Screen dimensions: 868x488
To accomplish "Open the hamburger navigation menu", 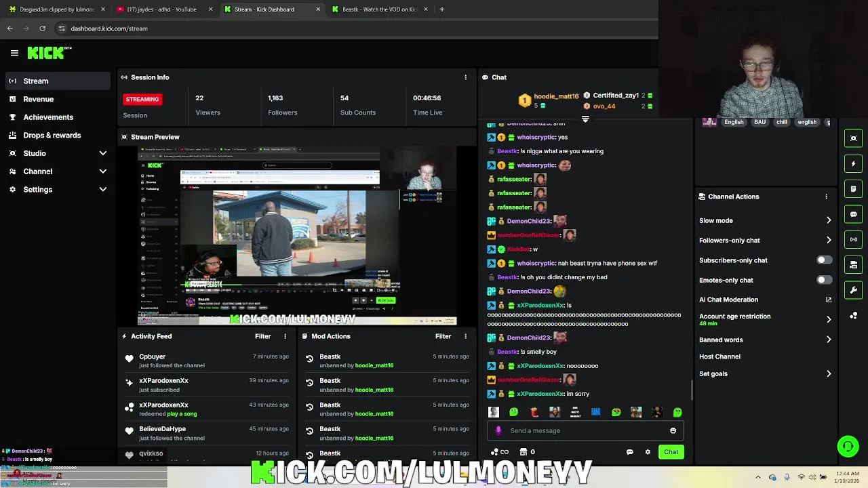I will (x=14, y=53).
